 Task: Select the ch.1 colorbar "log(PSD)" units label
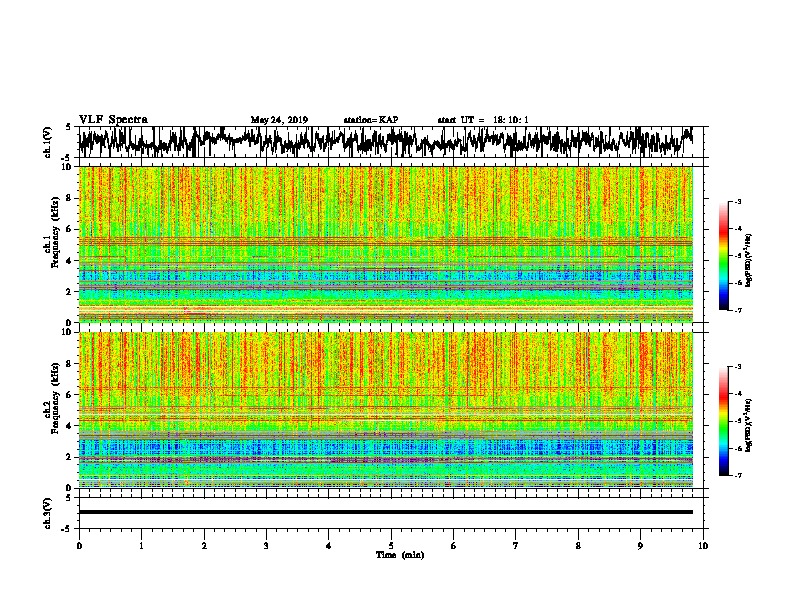[x=748, y=260]
